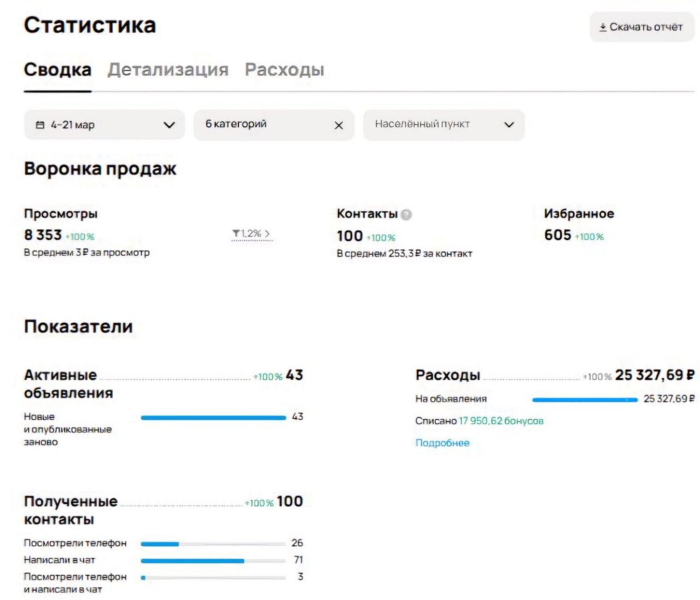The width and height of the screenshot is (700, 600).
Task: Click the calendar icon beside 4–21 мар
Action: (x=40, y=125)
